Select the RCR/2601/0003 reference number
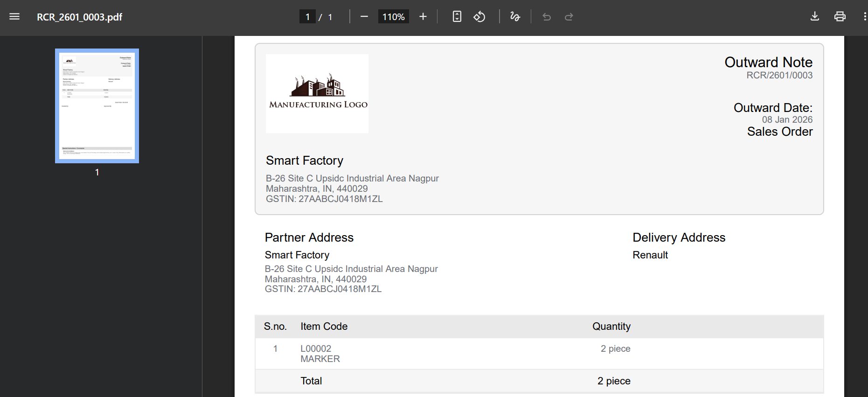Image resolution: width=868 pixels, height=397 pixels. click(x=779, y=75)
